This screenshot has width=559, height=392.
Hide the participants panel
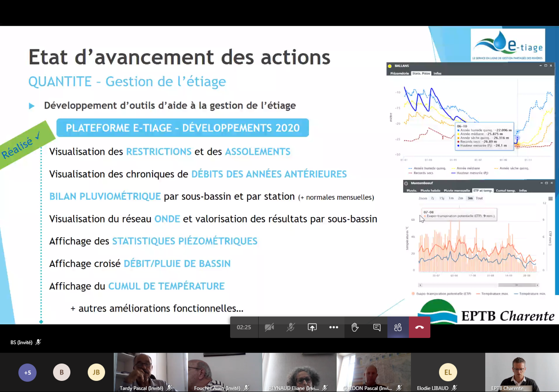(398, 327)
